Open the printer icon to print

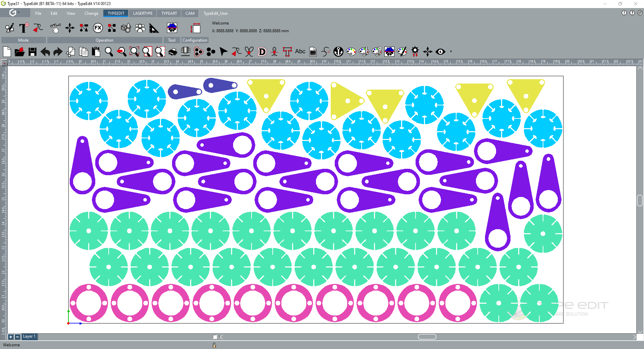(x=172, y=52)
